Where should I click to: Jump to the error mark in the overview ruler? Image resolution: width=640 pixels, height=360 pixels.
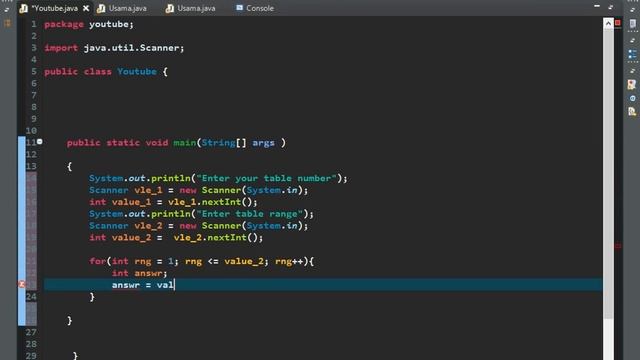(x=618, y=246)
